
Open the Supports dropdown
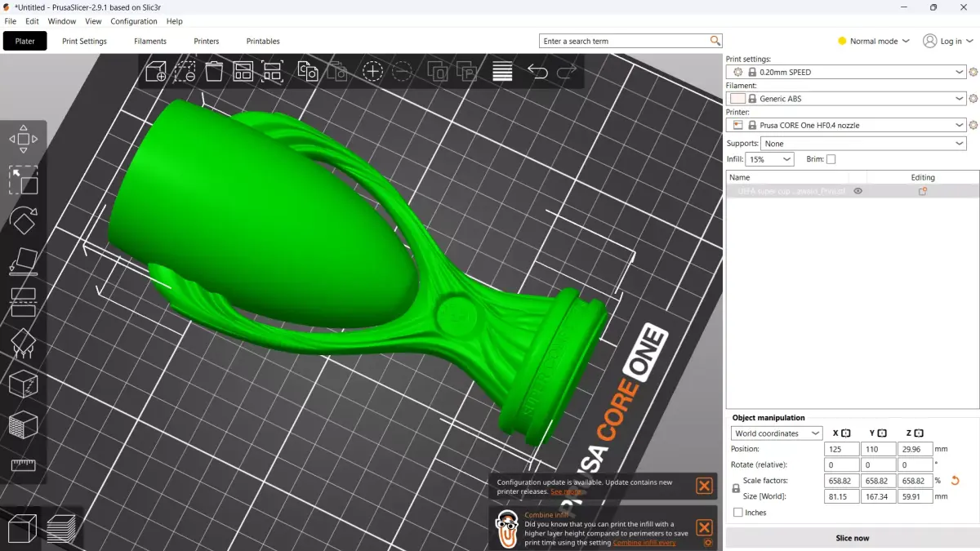click(864, 144)
